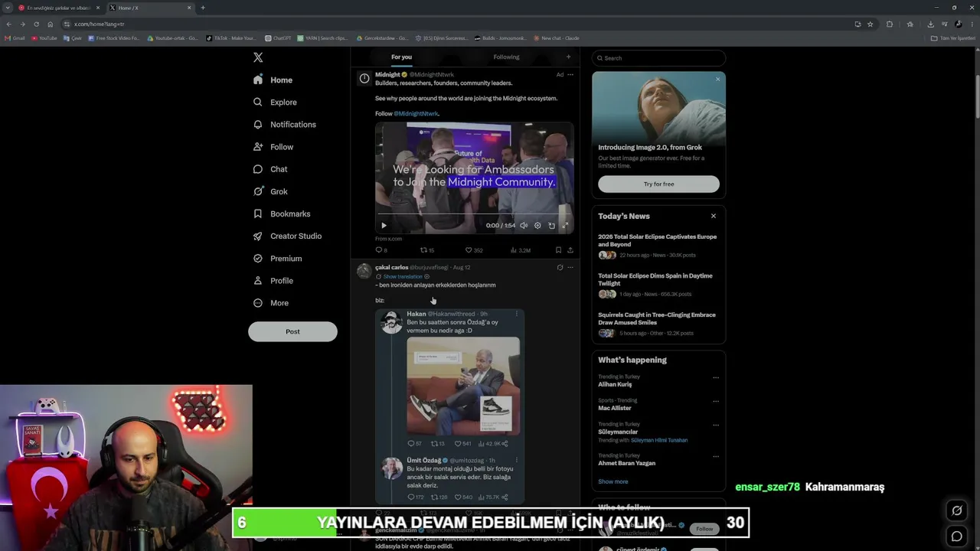Open options menu on the Midnight ad
Image resolution: width=980 pixels, height=551 pixels.
point(570,75)
